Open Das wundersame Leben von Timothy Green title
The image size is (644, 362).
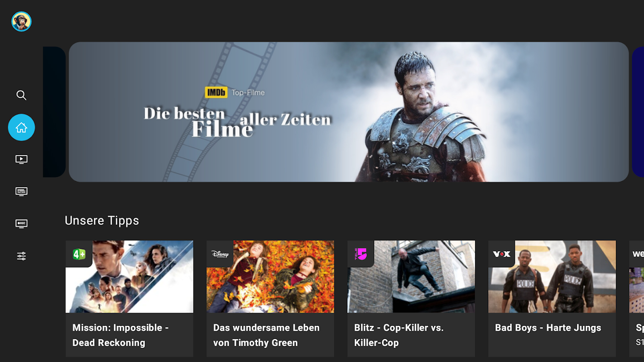(266, 335)
